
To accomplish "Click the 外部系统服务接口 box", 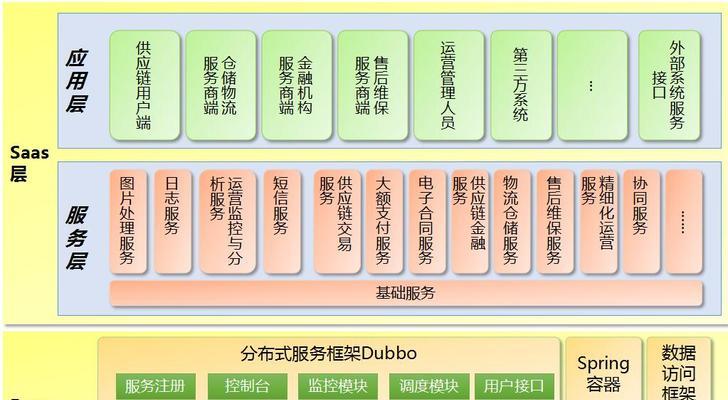I will 669,85.
